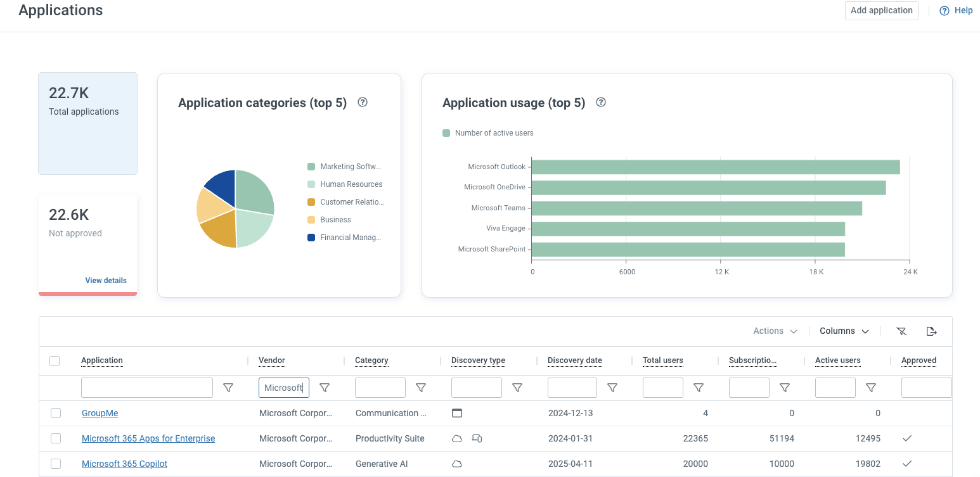Open filter options for Discovery type column
Image resolution: width=980 pixels, height=477 pixels.
tap(517, 388)
